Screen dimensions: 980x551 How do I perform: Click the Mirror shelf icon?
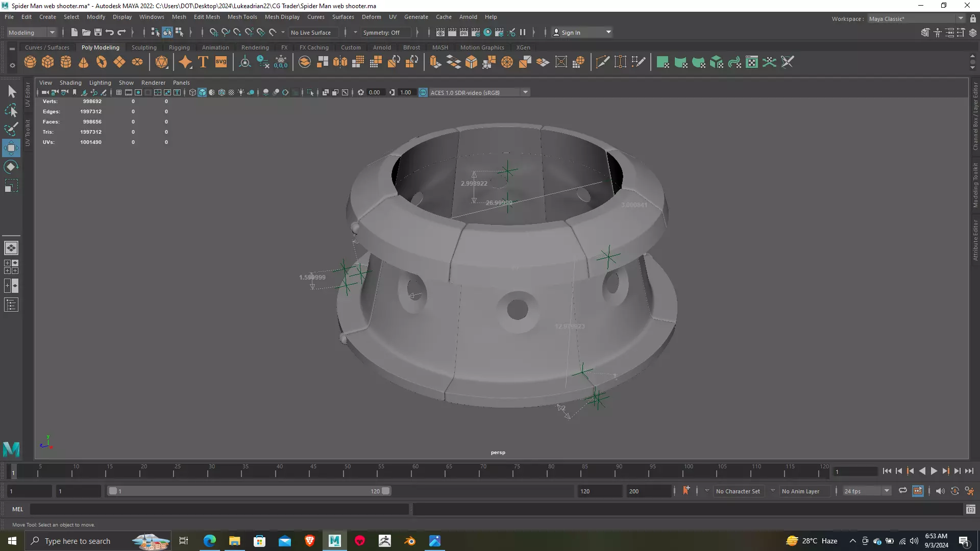340,62
